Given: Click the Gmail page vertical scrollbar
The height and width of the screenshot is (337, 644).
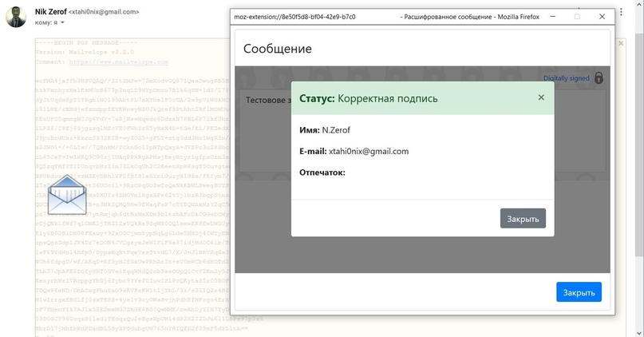Looking at the screenshot, I should [x=639, y=144].
